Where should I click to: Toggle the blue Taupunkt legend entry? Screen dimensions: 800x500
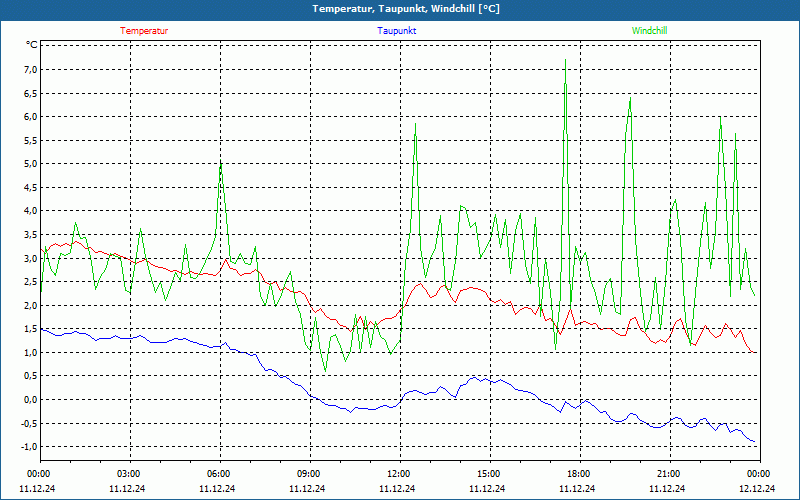tap(397, 31)
